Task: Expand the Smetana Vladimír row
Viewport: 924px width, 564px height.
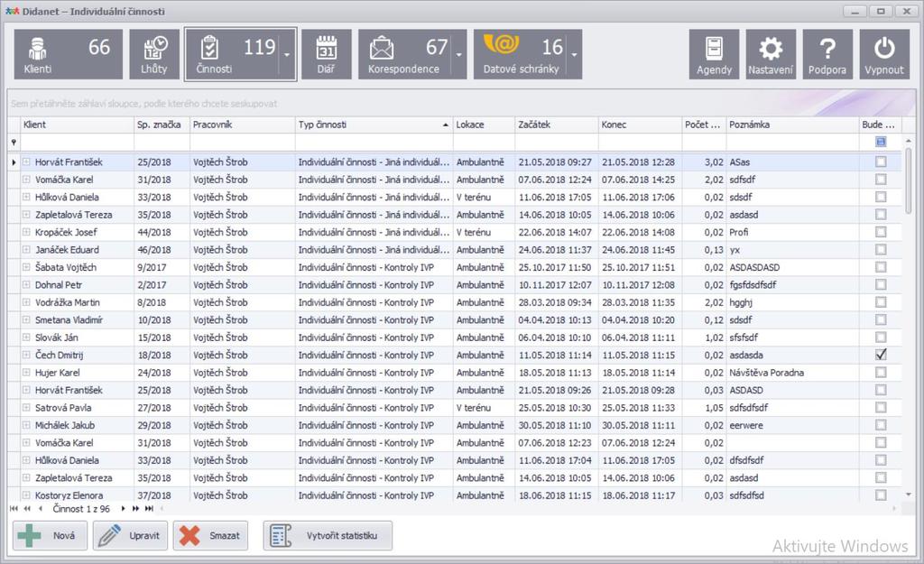Action: (26, 320)
